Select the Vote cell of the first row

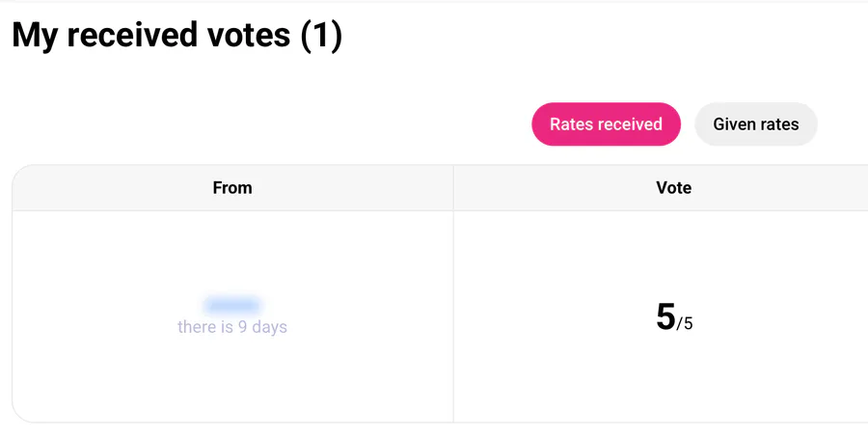661,316
